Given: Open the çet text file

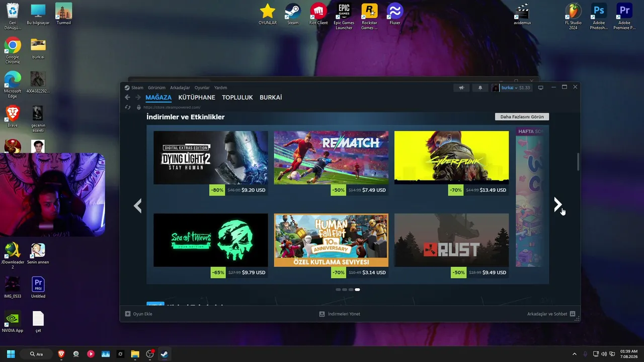Looking at the screenshot, I should (38, 321).
